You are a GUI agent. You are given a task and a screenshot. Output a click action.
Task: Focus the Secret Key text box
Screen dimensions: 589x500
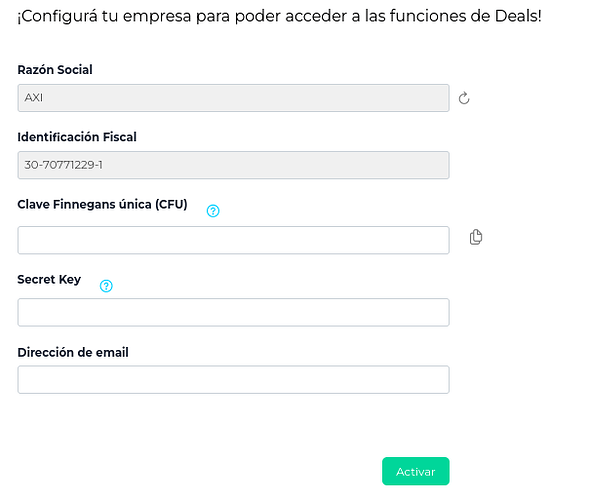[x=233, y=312]
